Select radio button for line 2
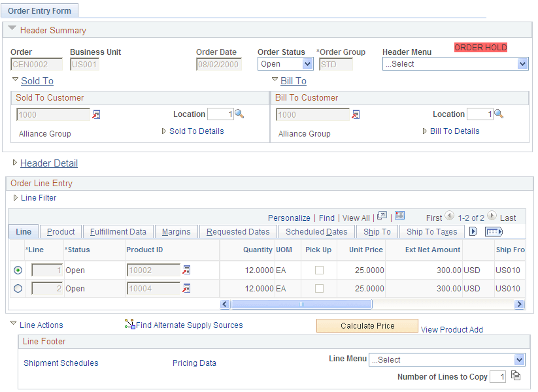The width and height of the screenshot is (538, 392). click(x=18, y=288)
